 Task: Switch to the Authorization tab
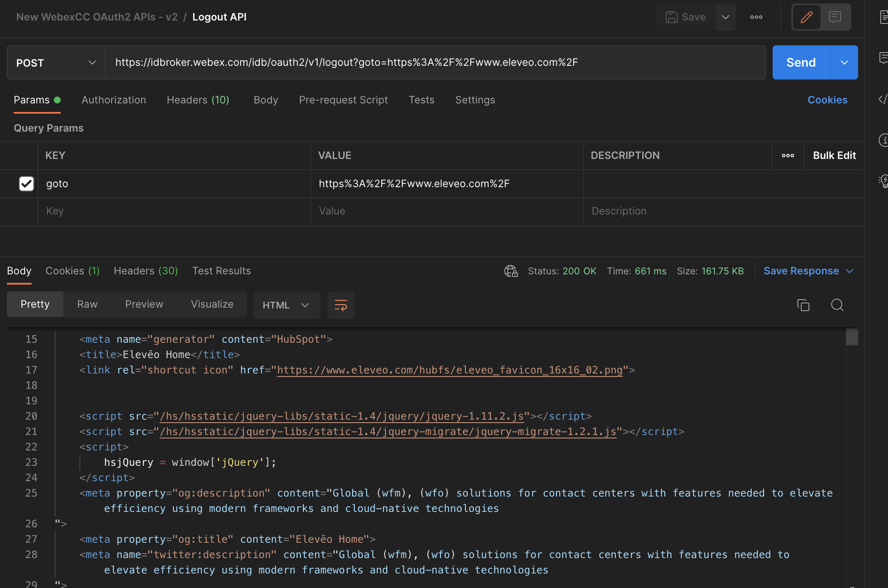(x=114, y=100)
